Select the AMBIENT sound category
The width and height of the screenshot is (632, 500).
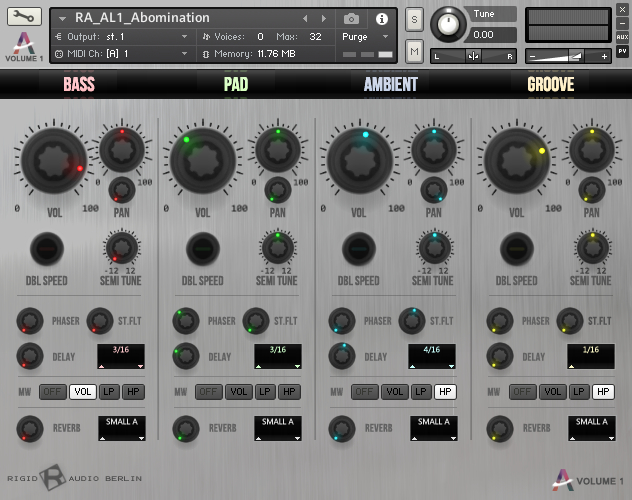point(391,84)
